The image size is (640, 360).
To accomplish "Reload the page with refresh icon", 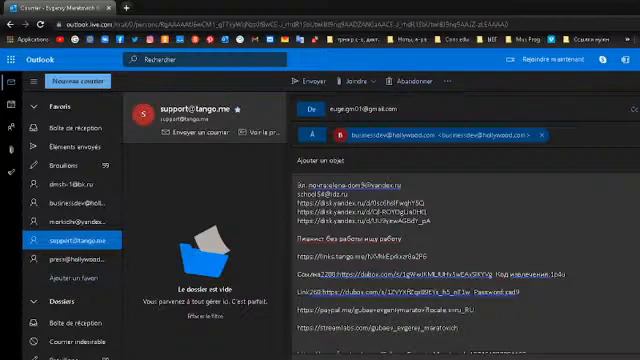I will 40,24.
